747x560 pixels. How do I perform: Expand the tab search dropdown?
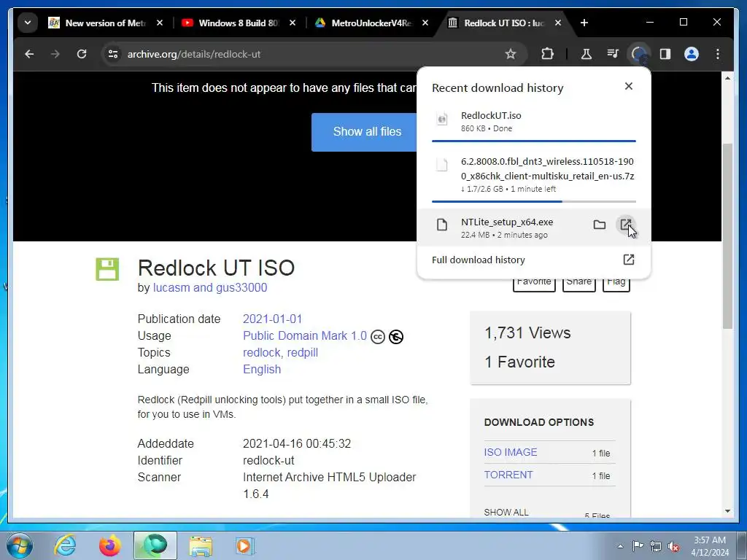pos(28,23)
